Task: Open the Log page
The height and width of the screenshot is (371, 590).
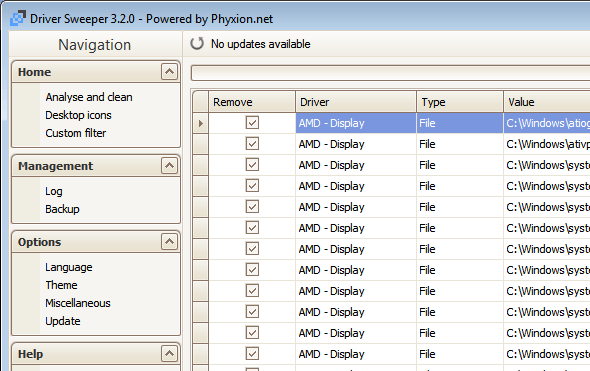Action: coord(54,191)
